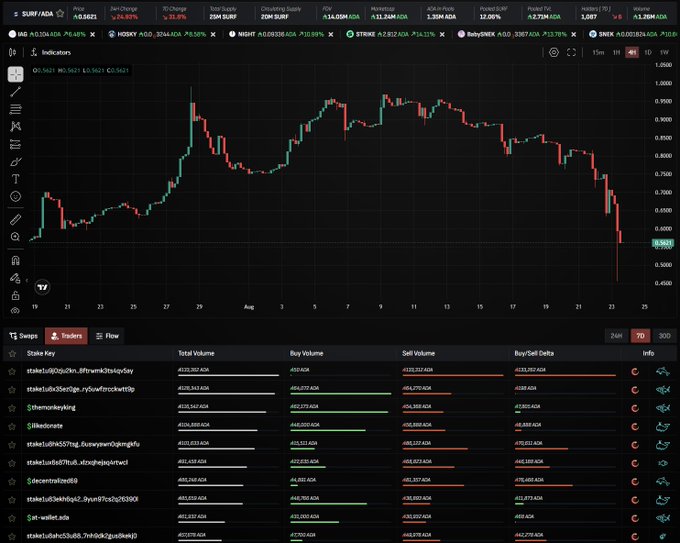The image size is (680, 543).
Task: Click the shark icon for $themonkeyking
Action: (663, 408)
